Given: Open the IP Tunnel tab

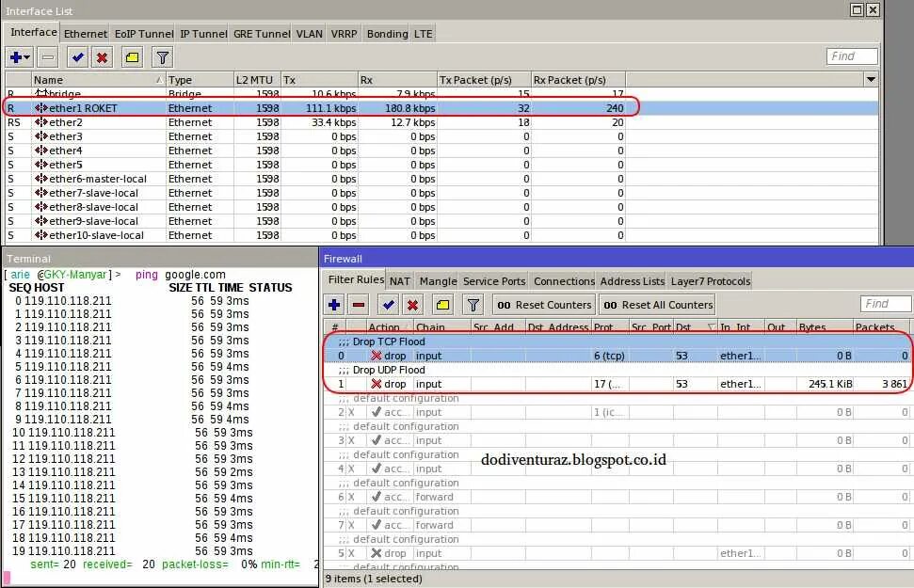Looking at the screenshot, I should [x=203, y=34].
